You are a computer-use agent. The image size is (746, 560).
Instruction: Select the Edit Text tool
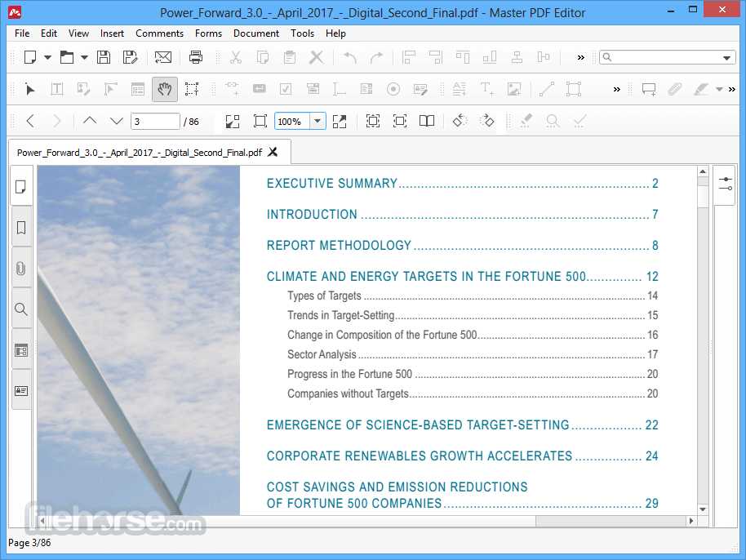coord(57,89)
